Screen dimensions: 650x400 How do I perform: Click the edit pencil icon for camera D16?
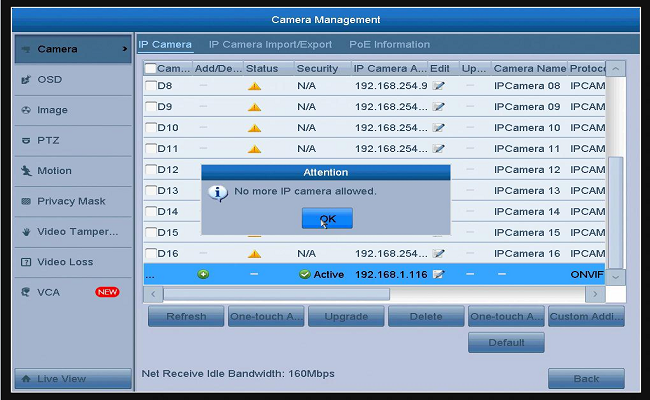click(x=439, y=254)
